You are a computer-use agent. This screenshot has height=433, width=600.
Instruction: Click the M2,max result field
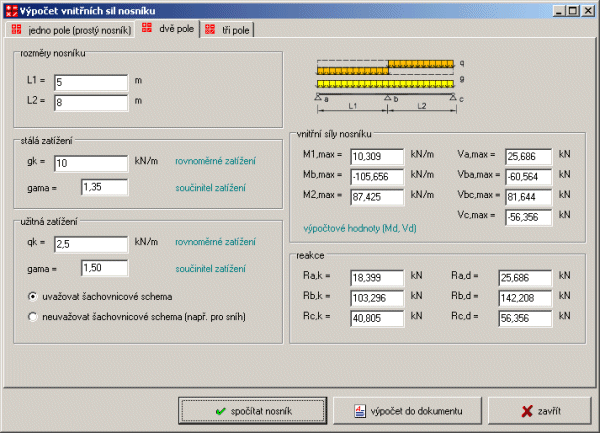coord(377,197)
